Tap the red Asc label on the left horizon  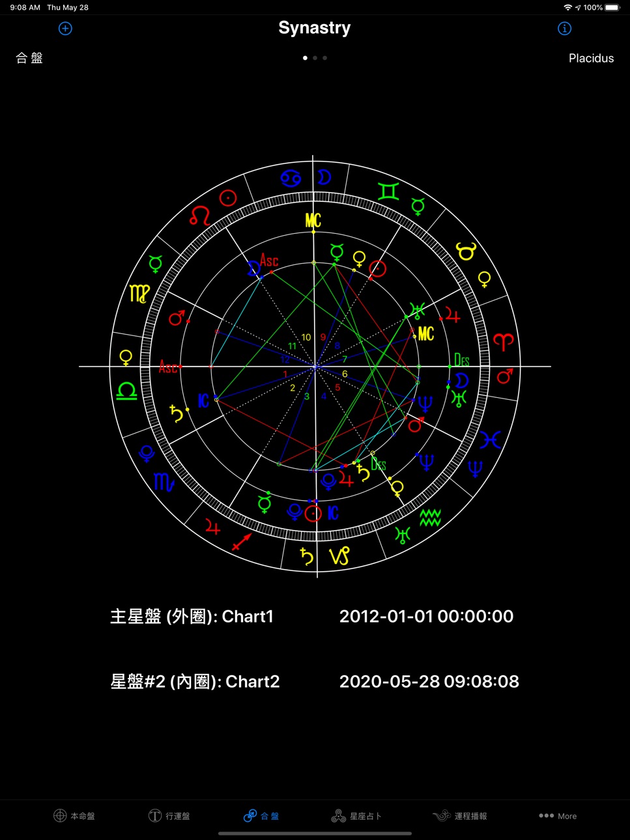[x=168, y=367]
